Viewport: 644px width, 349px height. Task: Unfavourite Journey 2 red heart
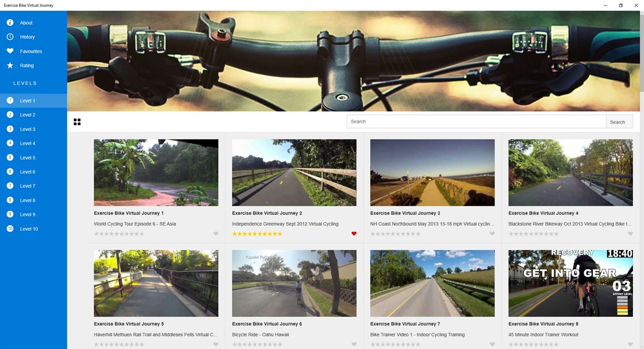pos(354,234)
